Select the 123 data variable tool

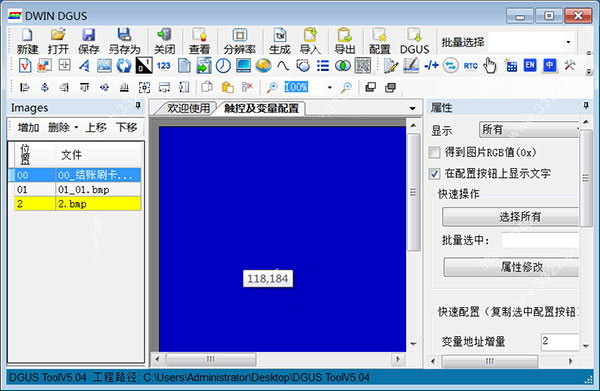(164, 66)
